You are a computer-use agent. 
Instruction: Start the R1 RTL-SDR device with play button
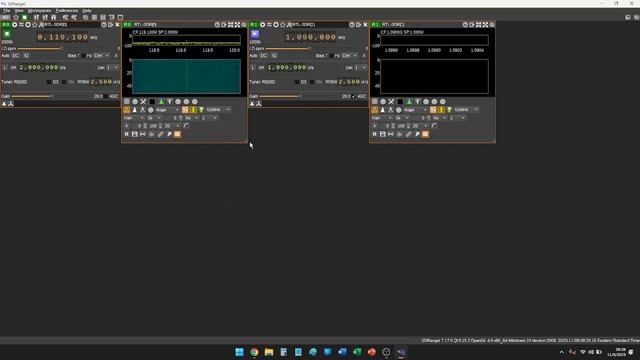[255, 34]
